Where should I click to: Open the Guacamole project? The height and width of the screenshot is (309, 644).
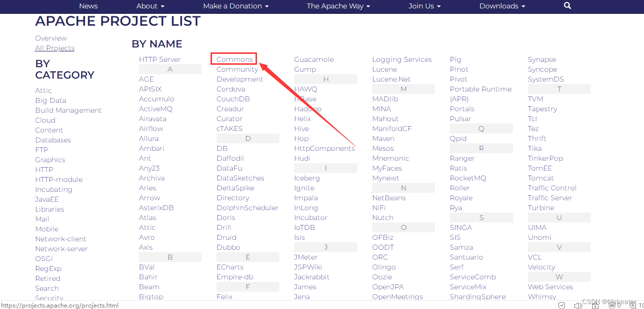tap(314, 59)
